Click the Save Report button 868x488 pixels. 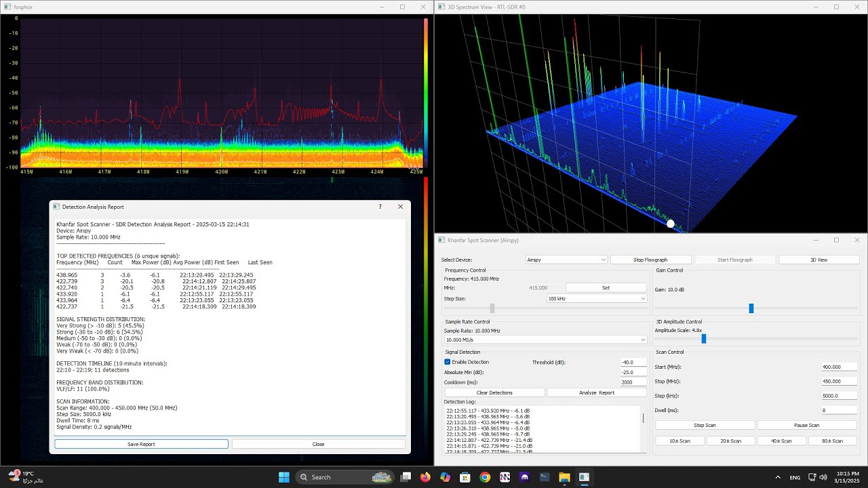[141, 444]
